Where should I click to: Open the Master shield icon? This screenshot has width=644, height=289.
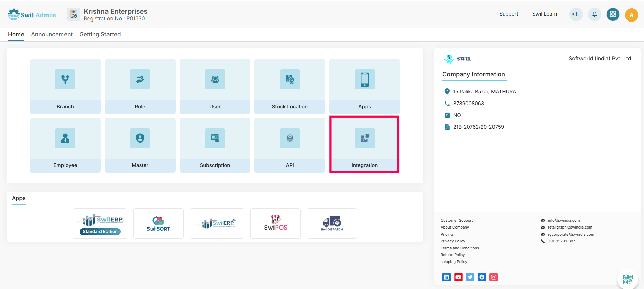pos(140,138)
